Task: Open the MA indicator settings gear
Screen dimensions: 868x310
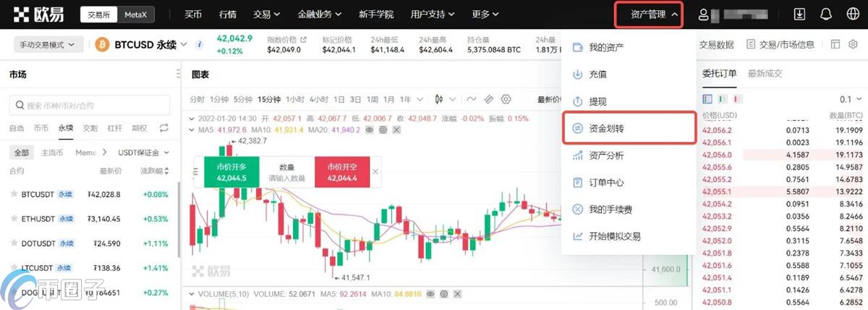Action: (383, 129)
